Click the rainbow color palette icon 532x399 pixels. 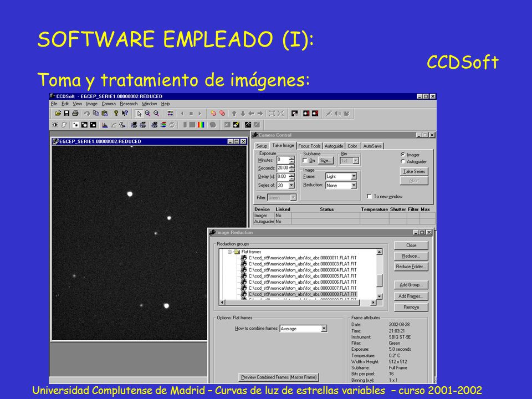click(x=201, y=125)
